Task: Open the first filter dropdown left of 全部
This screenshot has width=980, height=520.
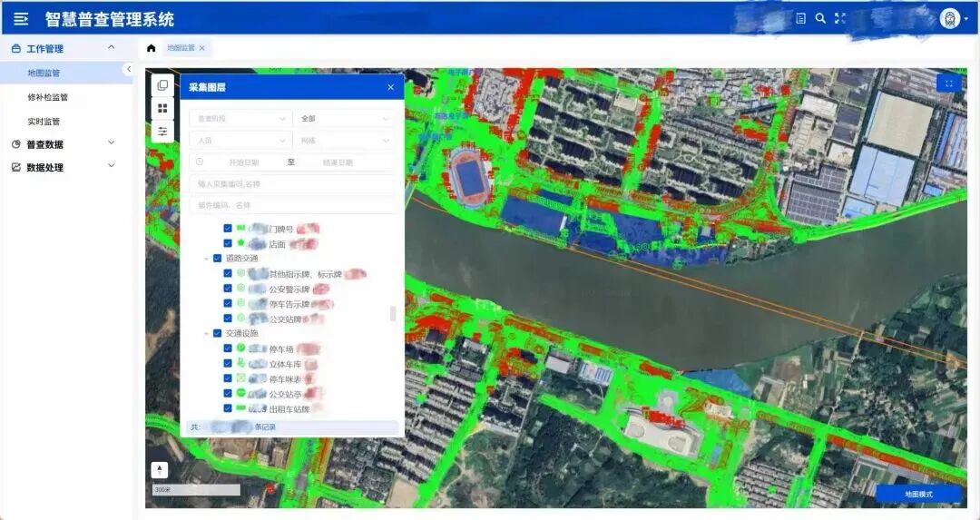Action: coord(240,118)
